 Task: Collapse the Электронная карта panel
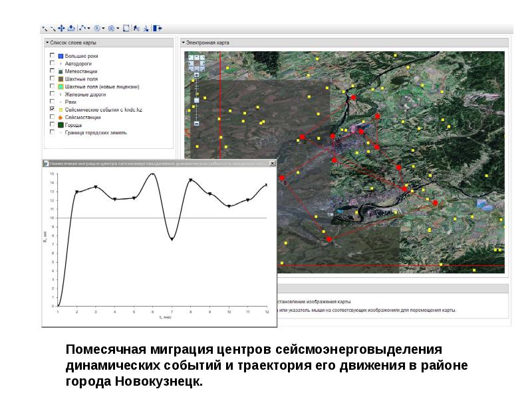coord(184,42)
